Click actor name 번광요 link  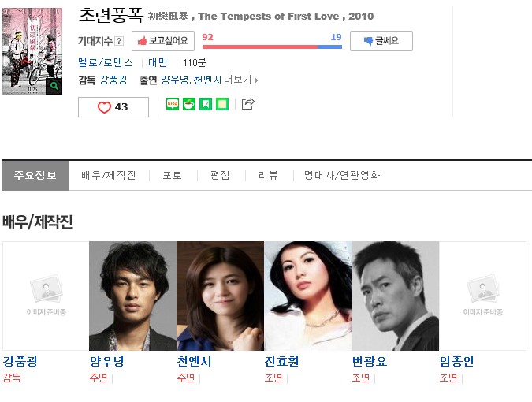pyautogui.click(x=370, y=362)
